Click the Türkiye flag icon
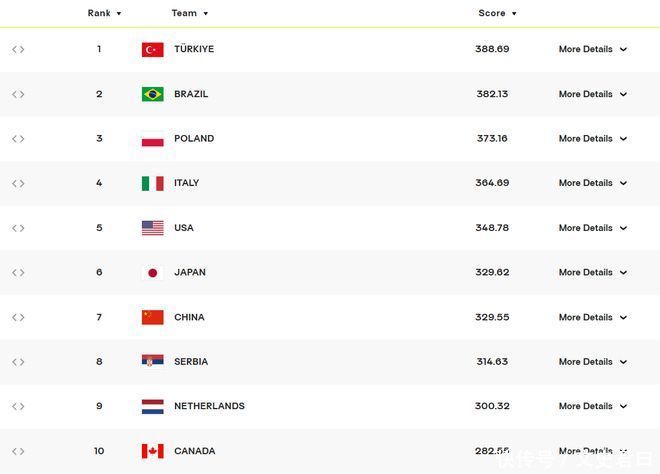Viewport: 660px width, 474px height. [152, 50]
